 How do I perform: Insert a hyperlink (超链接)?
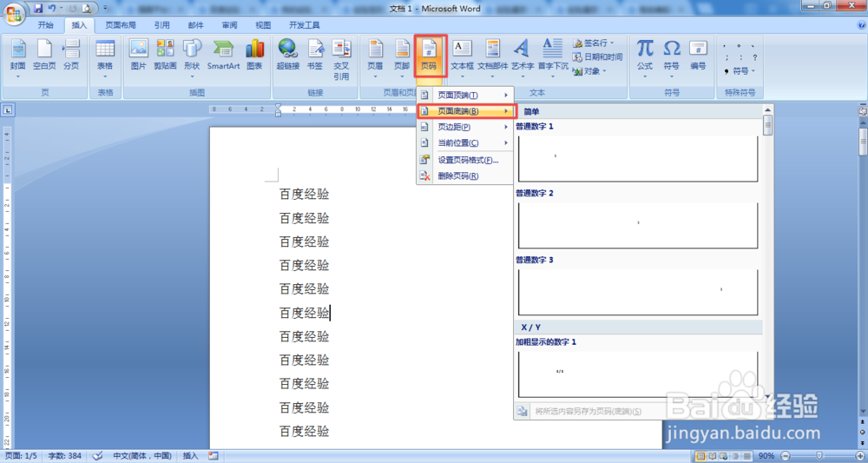288,56
